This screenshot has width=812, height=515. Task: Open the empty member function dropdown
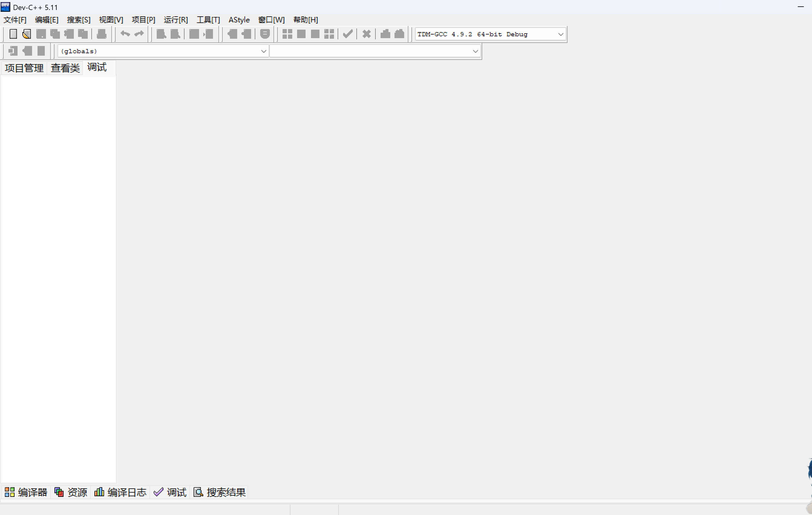375,51
